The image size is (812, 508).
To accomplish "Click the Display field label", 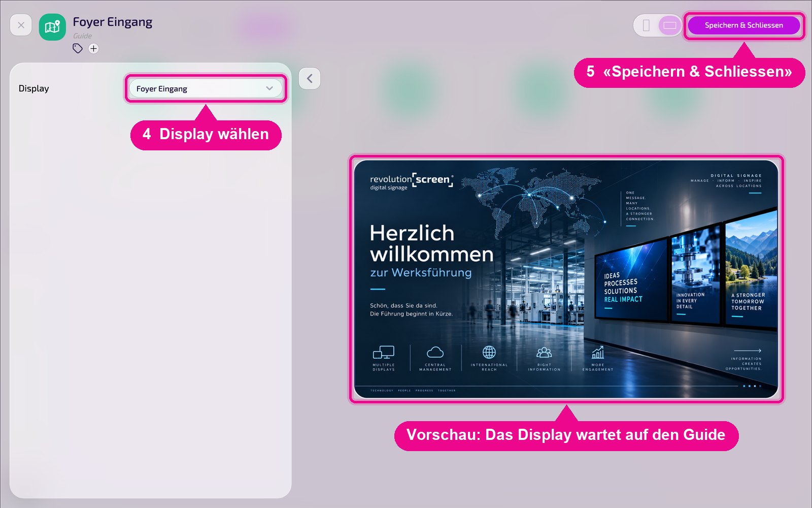I will [x=34, y=88].
